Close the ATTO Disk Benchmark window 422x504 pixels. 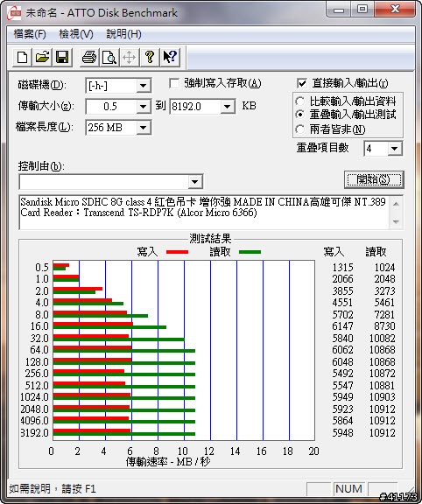(x=395, y=10)
